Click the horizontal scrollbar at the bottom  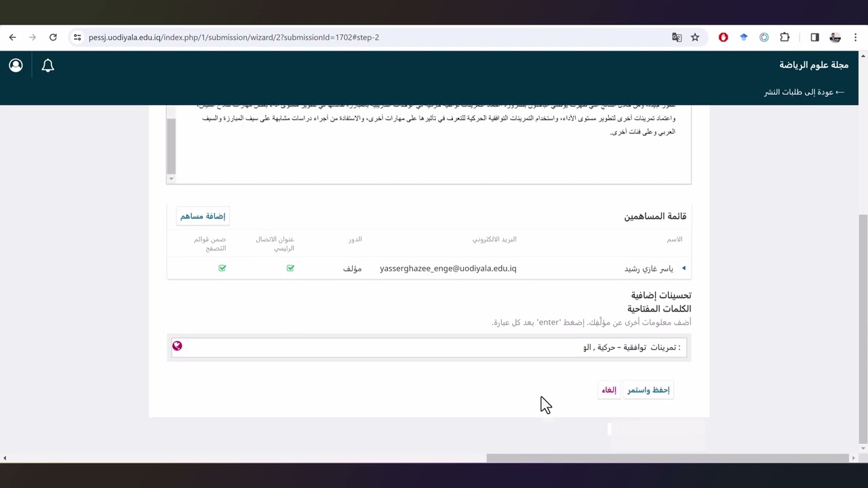tap(667, 458)
